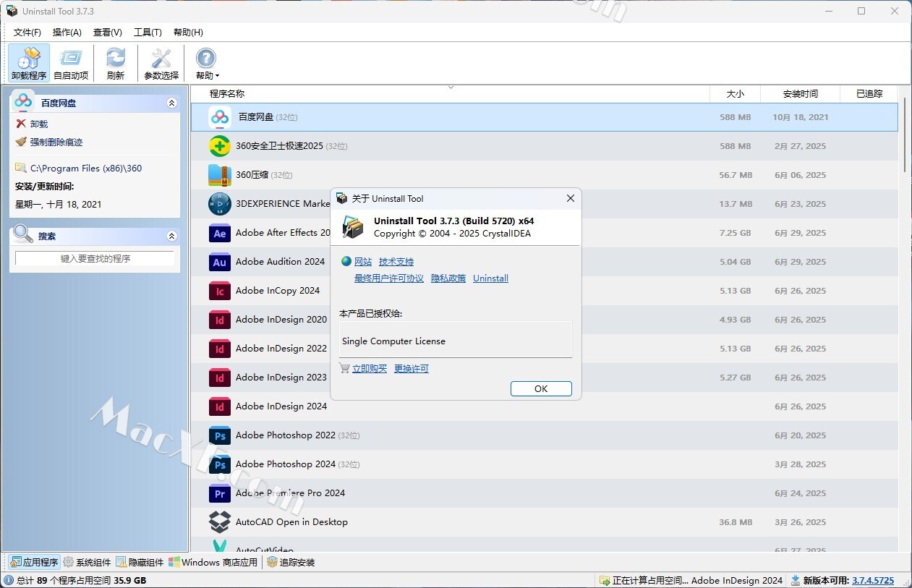
Task: Switch to 追踪安装 tab
Action: (291, 562)
